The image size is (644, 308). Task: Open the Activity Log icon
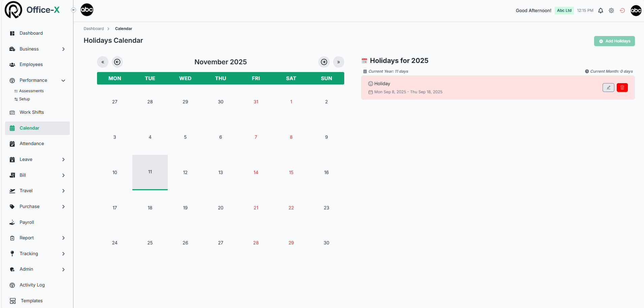point(12,285)
